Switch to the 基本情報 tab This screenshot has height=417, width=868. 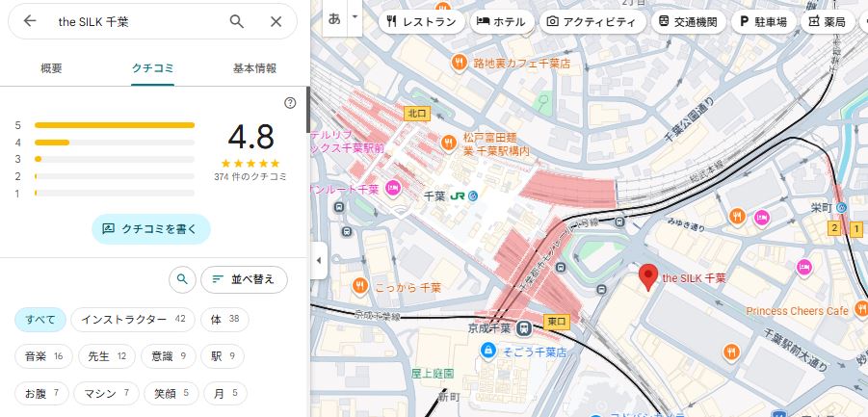point(254,68)
